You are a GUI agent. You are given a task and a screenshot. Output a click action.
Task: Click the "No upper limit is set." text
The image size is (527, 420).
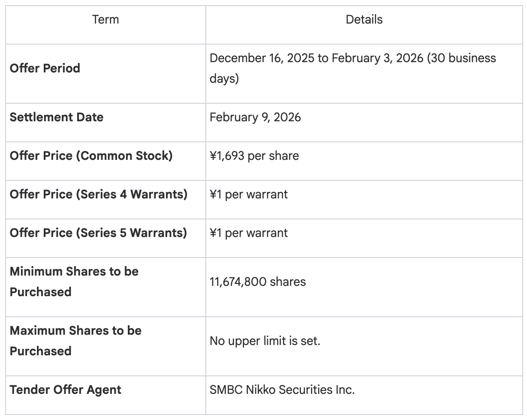pos(265,341)
